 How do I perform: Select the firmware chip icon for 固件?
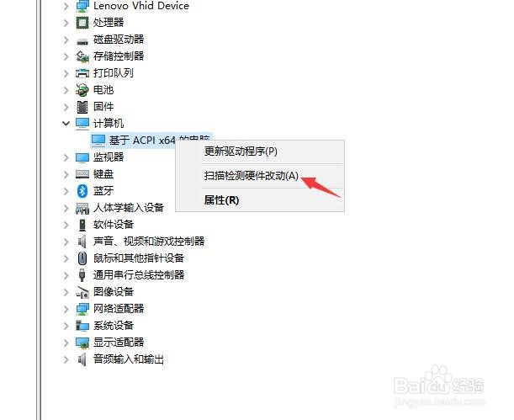coord(82,107)
